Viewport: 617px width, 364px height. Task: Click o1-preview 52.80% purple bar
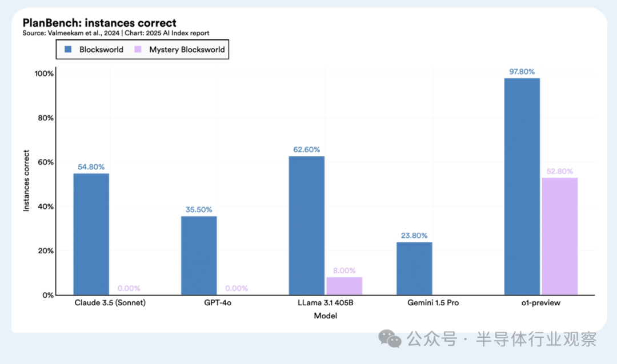coord(559,236)
